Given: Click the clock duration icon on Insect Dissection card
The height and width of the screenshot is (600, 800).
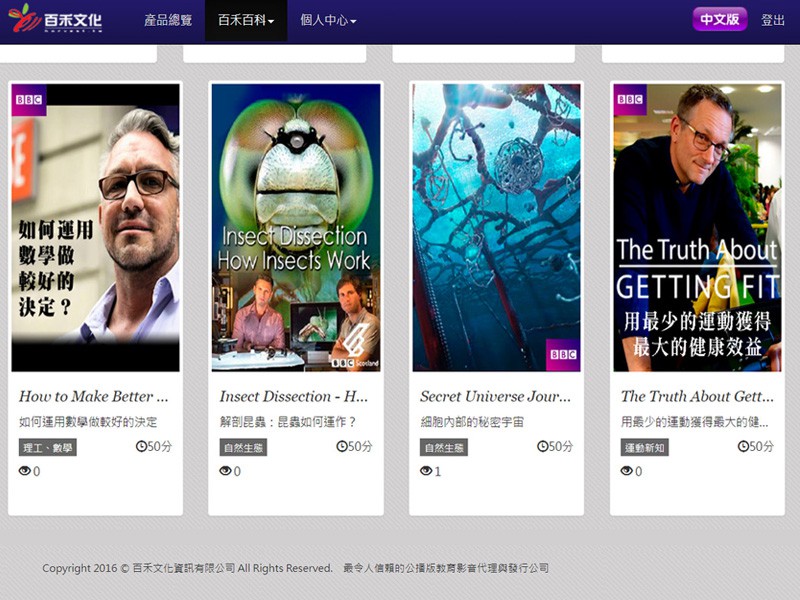Looking at the screenshot, I should point(342,446).
